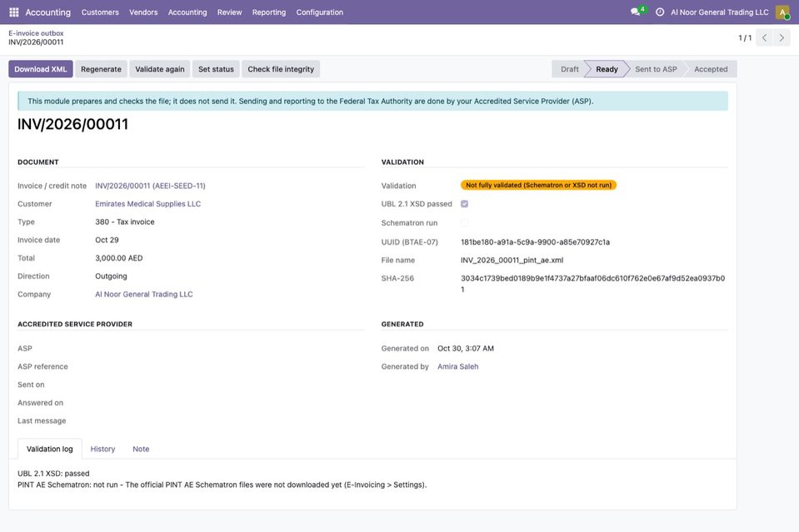
Task: Switch to the Validation log tab
Action: [50, 449]
